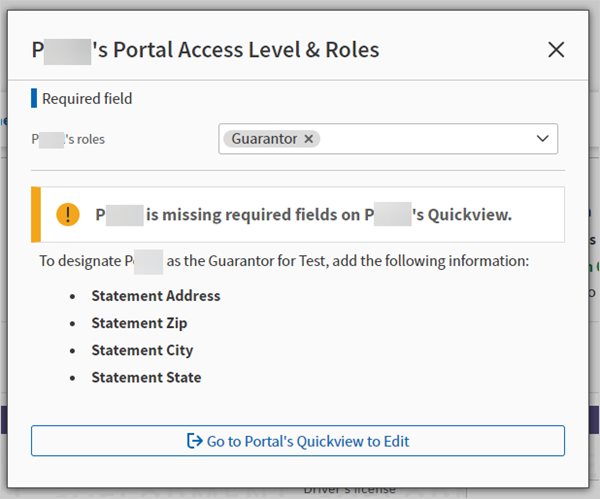Click the blue required field indicator bar
This screenshot has width=600, height=499.
34,98
